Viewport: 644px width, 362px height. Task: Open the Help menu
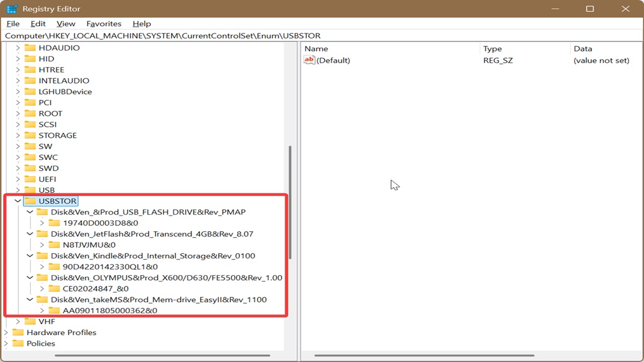pos(142,24)
